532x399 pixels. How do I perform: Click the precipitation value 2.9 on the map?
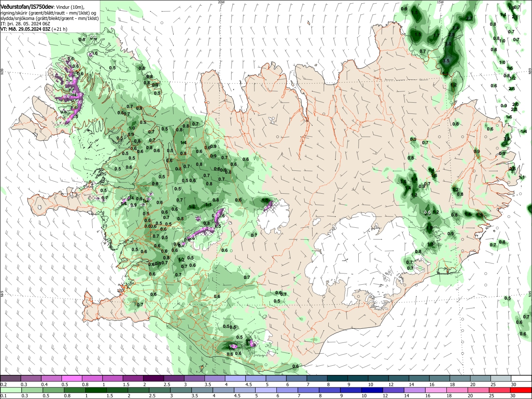pos(448,44)
